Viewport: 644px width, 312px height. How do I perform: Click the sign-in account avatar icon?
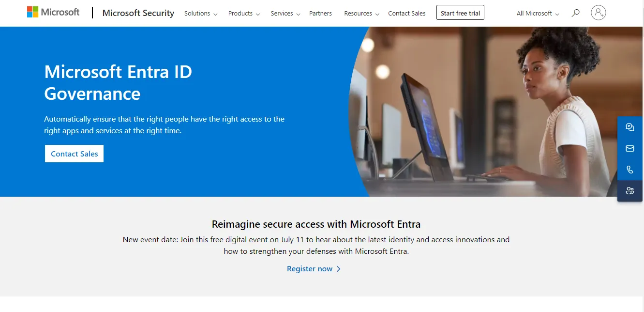[x=599, y=13]
